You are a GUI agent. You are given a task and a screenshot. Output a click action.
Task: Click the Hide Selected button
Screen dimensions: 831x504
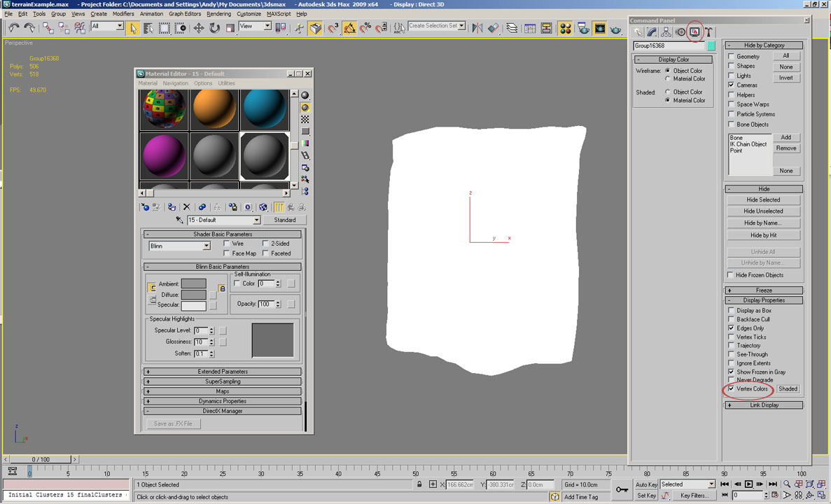(x=763, y=199)
